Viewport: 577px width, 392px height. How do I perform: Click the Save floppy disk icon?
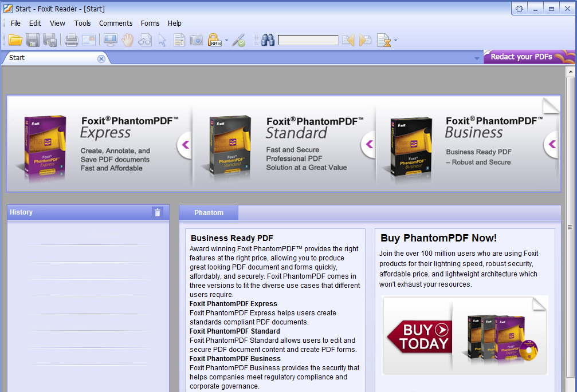click(33, 40)
